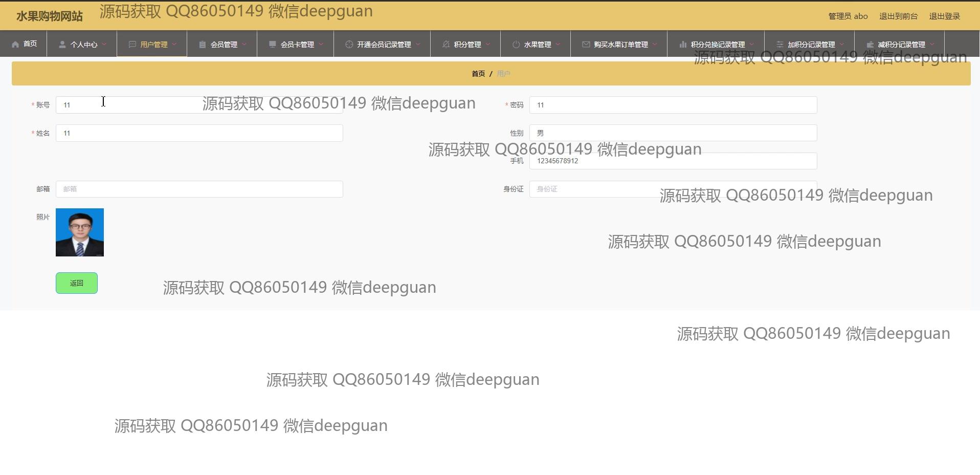Click the power icon for 水果管理
This screenshot has width=980, height=475.
pyautogui.click(x=516, y=45)
